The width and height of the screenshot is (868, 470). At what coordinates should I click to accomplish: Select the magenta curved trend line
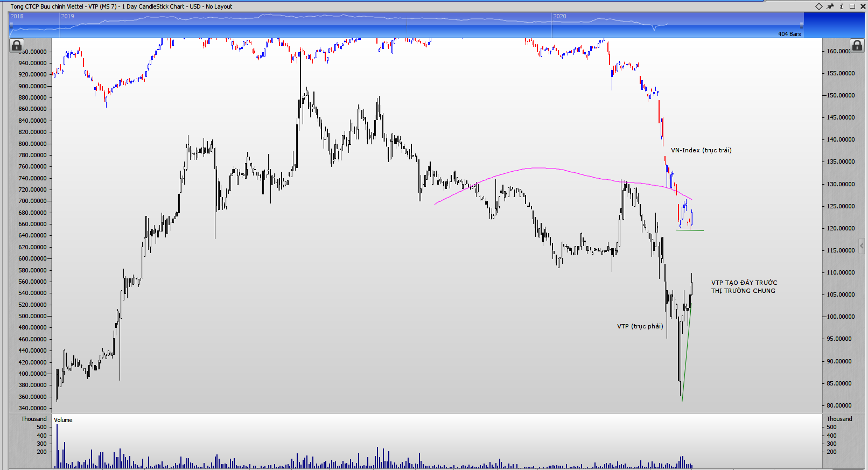pos(538,168)
